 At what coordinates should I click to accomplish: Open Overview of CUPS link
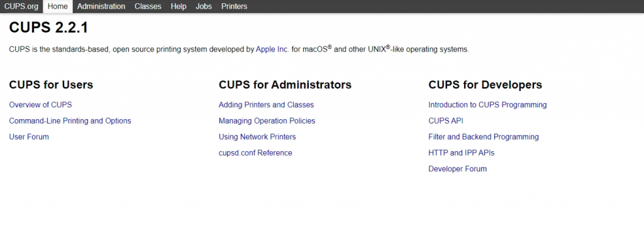point(40,105)
